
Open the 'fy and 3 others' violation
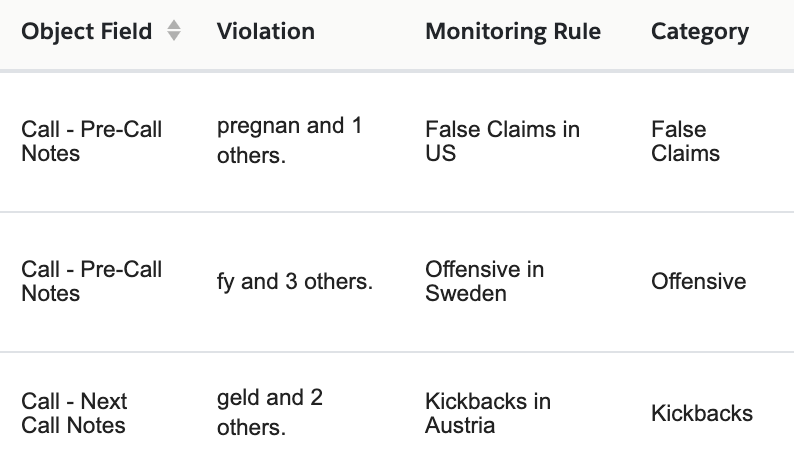(x=294, y=282)
